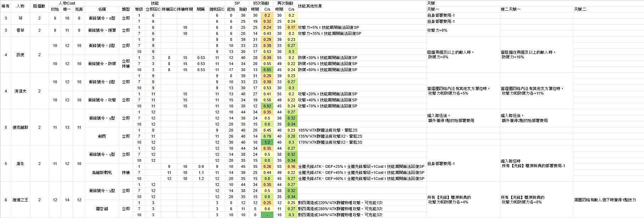Select the skill 衝鋒號令·α型
This screenshot has width=644, height=218.
(x=102, y=18)
